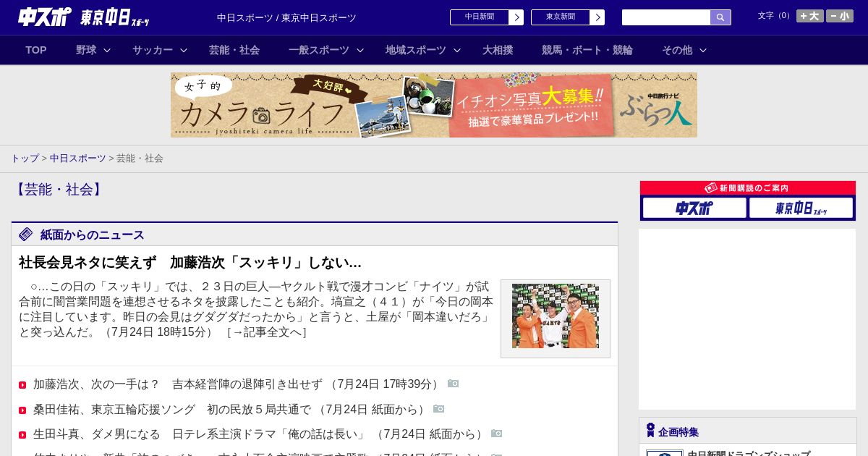Expand the その他 dropdown chevron
Screen dimensions: 868x456
pos(703,50)
